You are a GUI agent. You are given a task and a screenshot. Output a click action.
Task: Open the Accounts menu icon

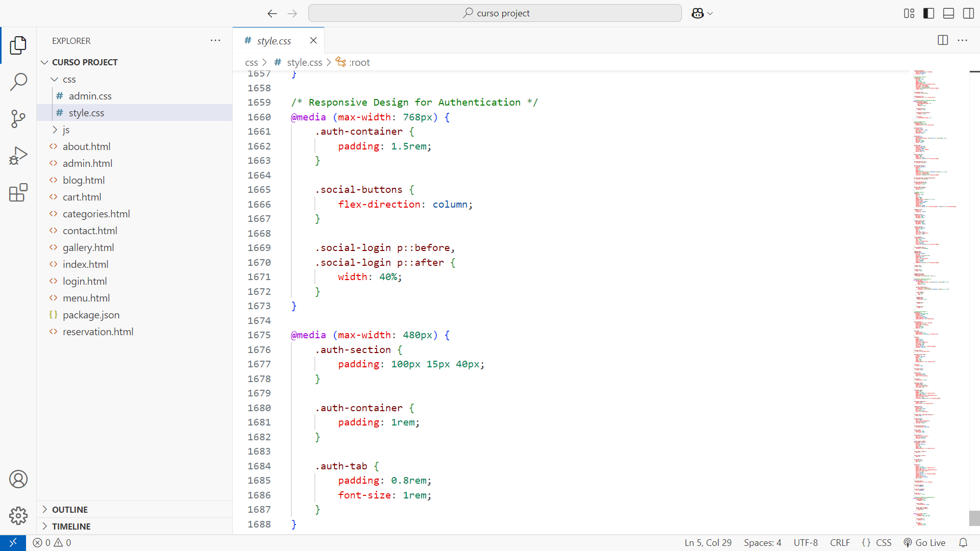pos(18,479)
